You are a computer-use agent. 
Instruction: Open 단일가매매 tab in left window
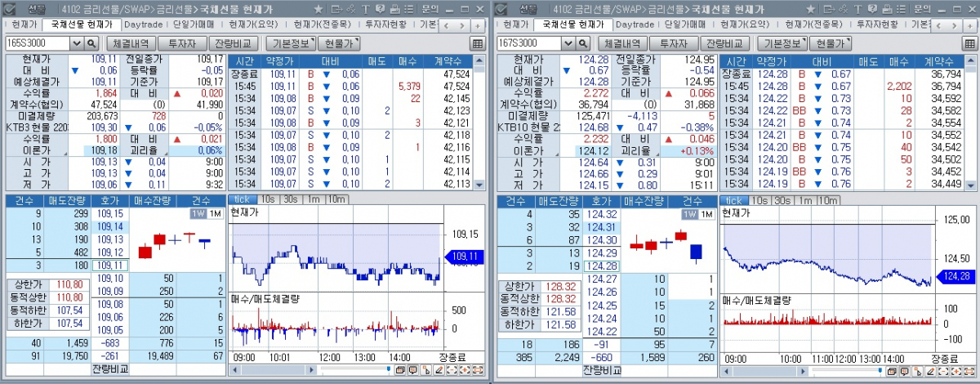[195, 25]
